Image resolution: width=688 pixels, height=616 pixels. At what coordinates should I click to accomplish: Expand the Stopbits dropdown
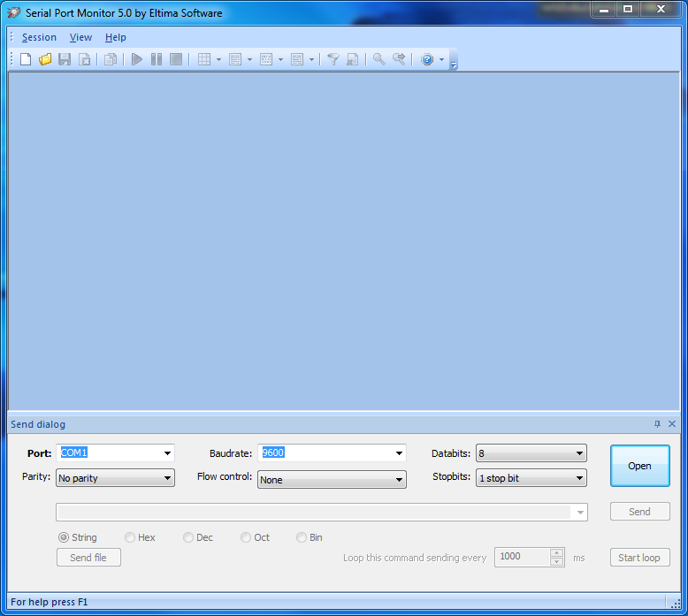pos(579,478)
